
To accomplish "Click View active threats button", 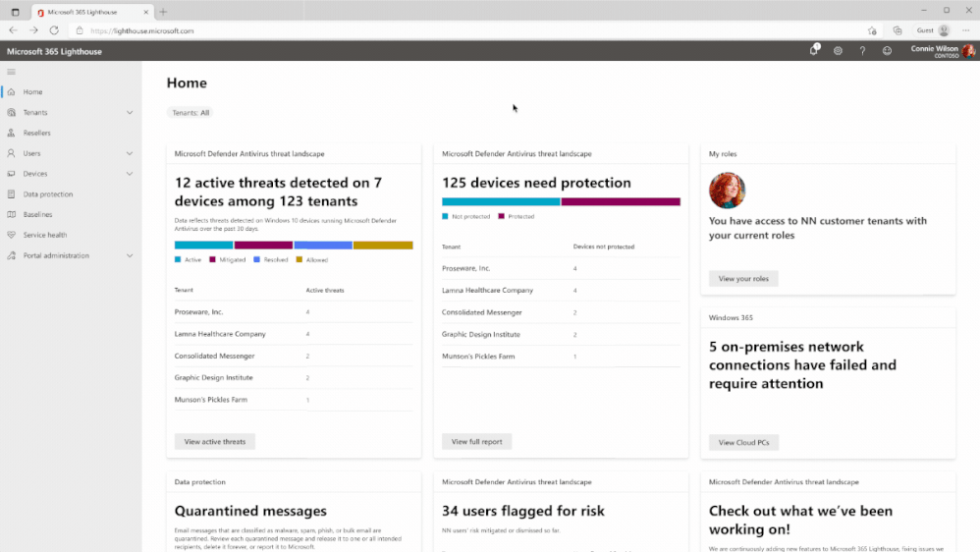I will coord(215,441).
